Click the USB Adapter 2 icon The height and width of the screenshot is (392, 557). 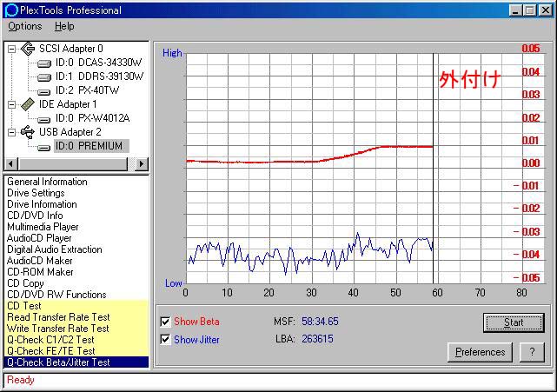pyautogui.click(x=28, y=132)
